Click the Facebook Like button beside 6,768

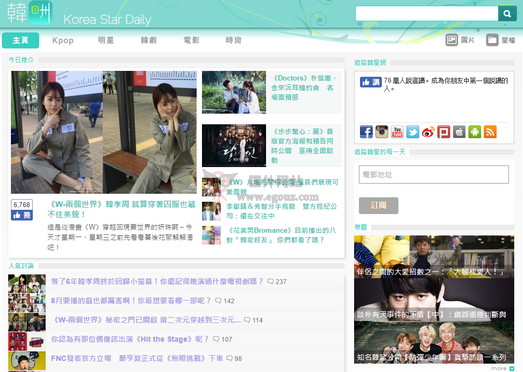[22, 215]
